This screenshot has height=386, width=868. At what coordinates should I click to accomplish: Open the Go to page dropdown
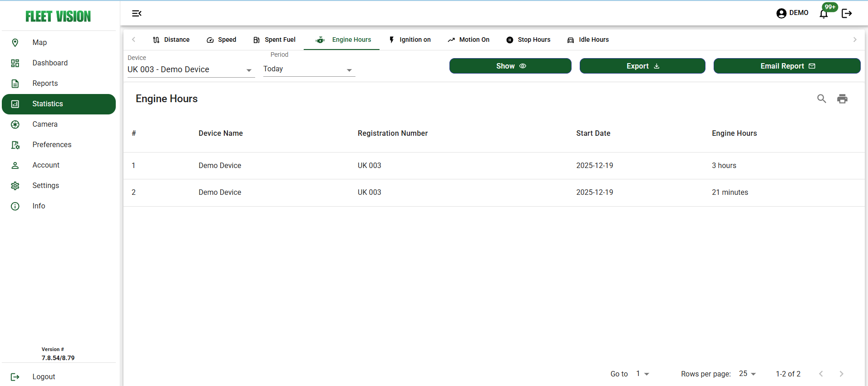pyautogui.click(x=642, y=374)
